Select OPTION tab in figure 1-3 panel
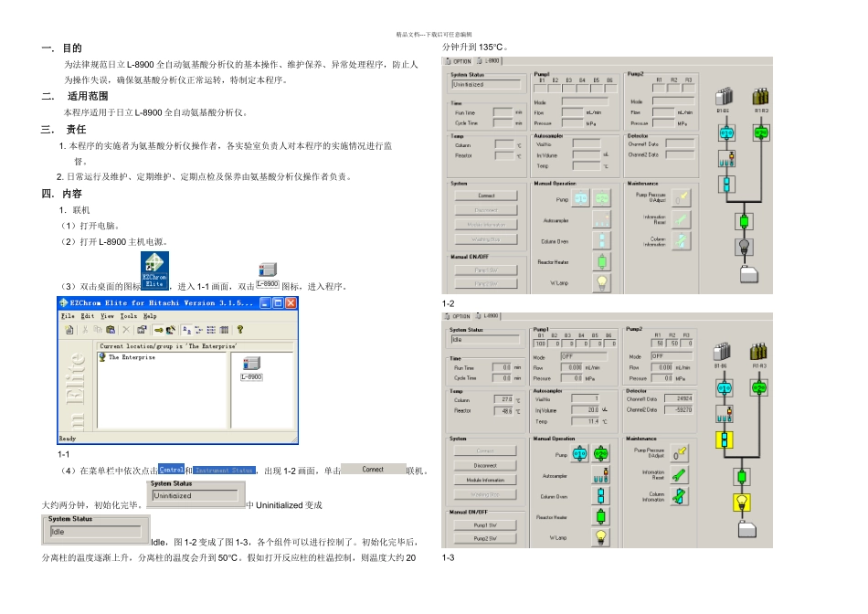Viewport: 868px width, 614px height. (x=458, y=316)
